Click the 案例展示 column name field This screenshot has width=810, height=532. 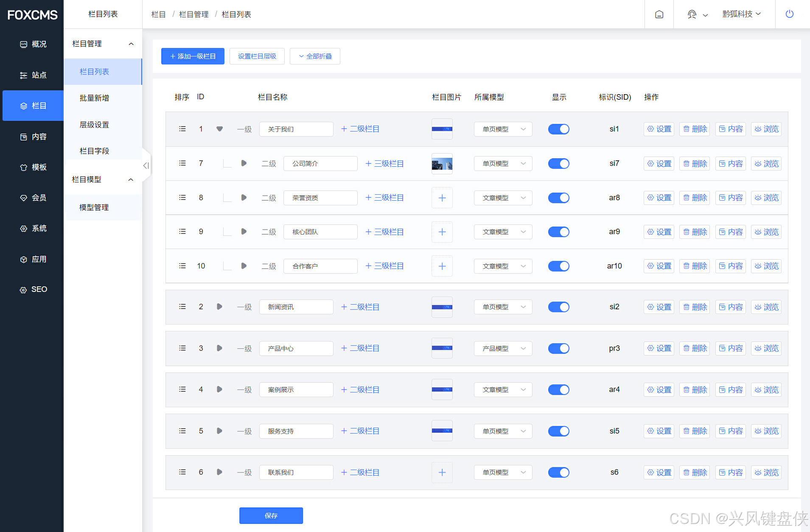pyautogui.click(x=296, y=389)
